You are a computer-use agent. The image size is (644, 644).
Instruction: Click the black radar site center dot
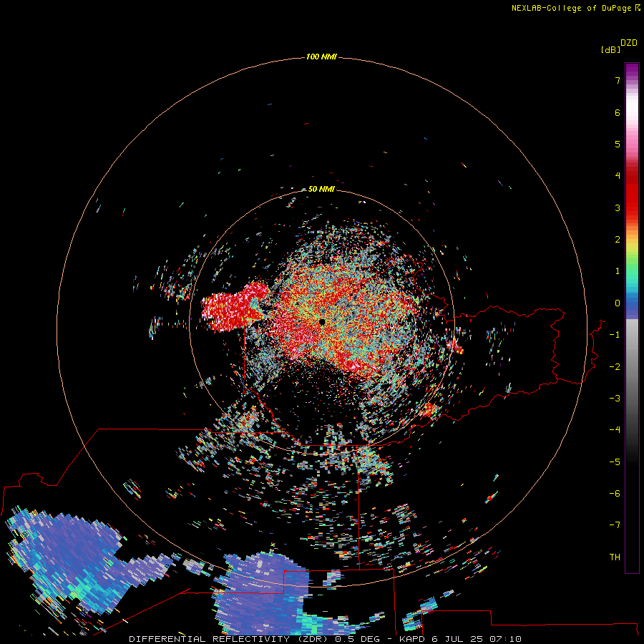(x=322, y=322)
